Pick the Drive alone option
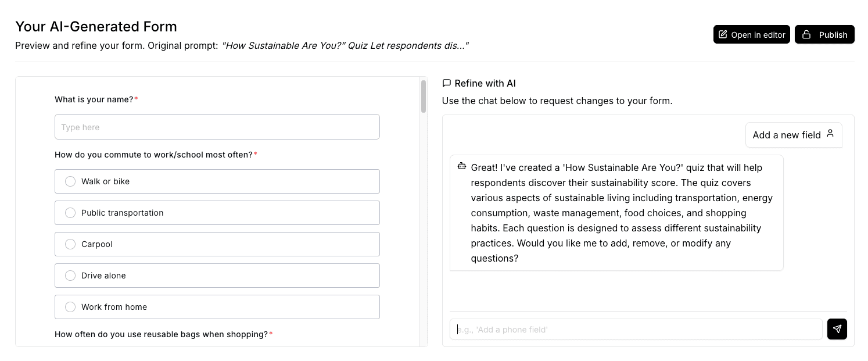 tap(70, 276)
